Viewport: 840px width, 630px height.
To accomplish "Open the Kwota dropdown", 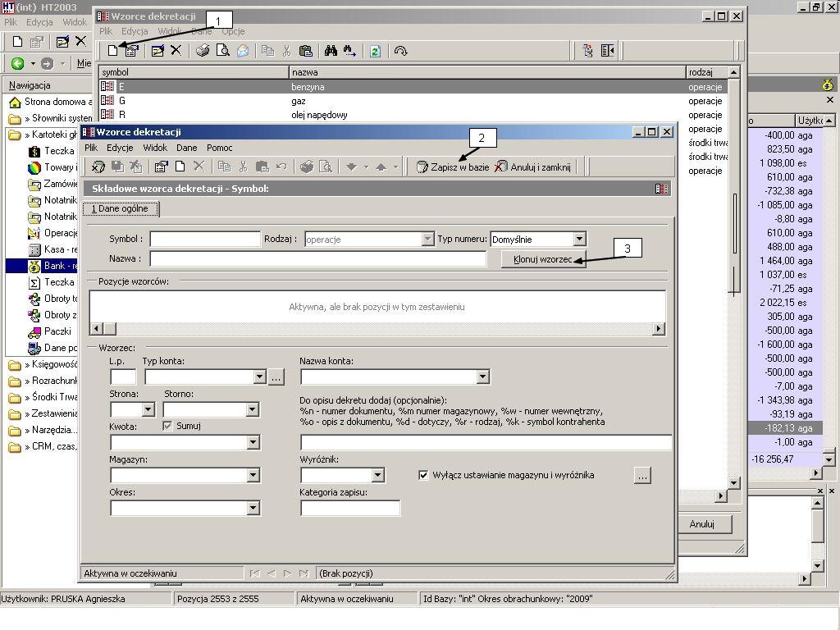I will pos(253,442).
